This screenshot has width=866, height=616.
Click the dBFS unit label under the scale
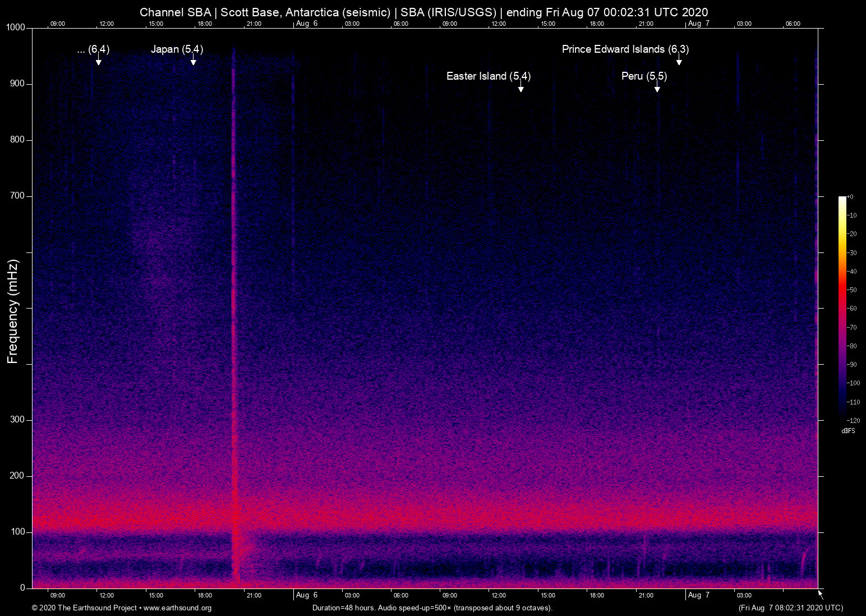848,431
